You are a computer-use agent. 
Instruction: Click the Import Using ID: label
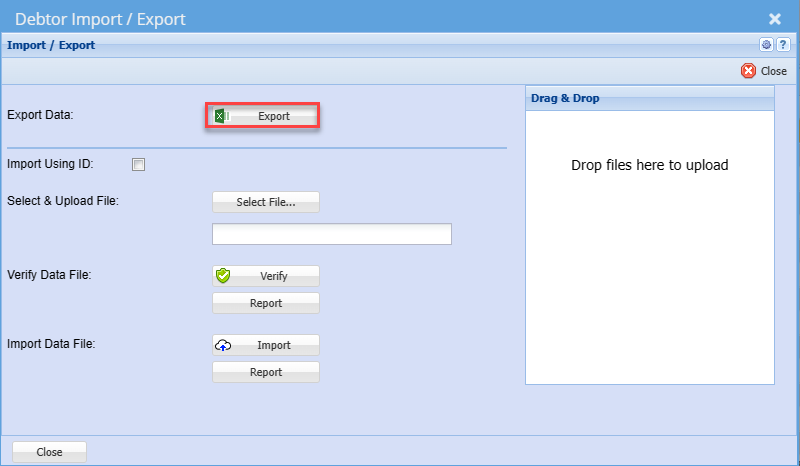pos(51,164)
